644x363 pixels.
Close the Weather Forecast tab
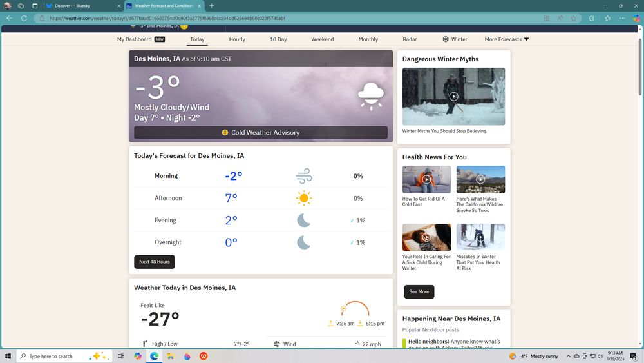199,6
